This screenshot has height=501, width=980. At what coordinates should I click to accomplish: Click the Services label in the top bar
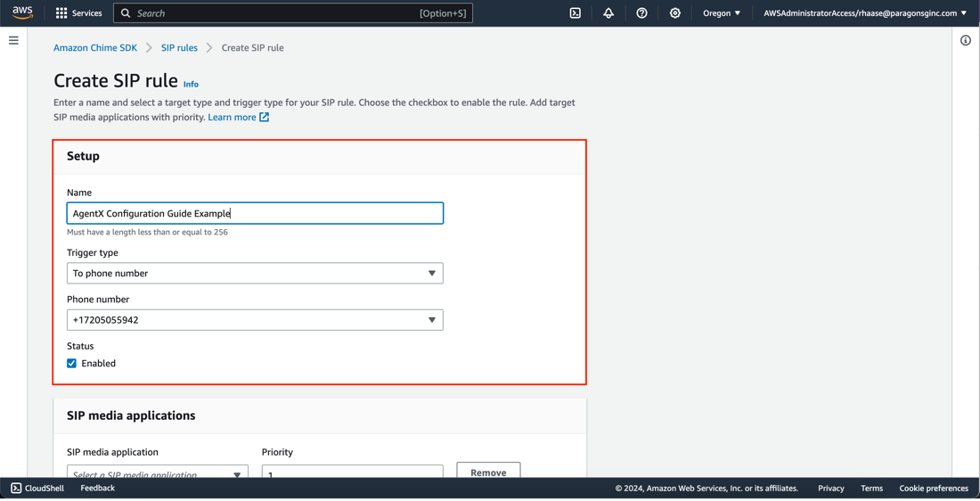87,13
